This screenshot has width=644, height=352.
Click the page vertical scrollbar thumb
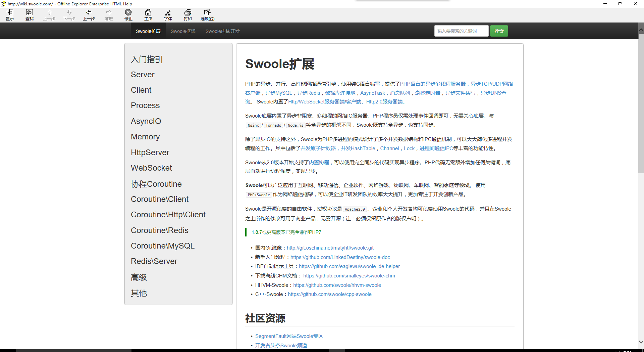click(x=641, y=103)
